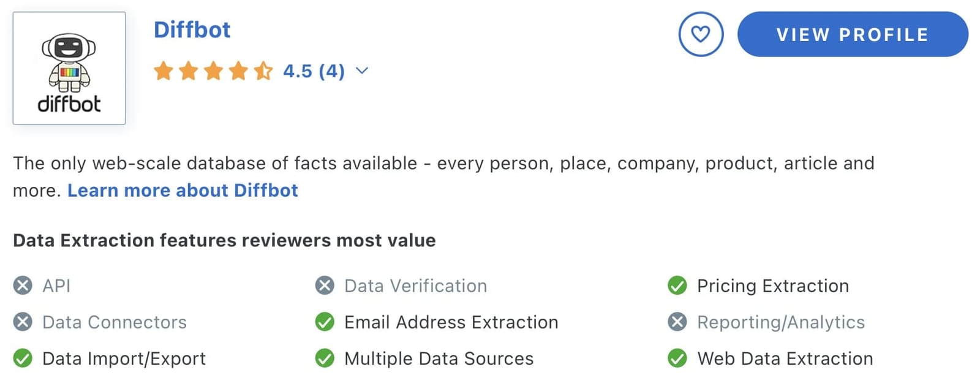The height and width of the screenshot is (383, 980).
Task: Click the 4.5 (4) rating text
Action: [x=314, y=71]
